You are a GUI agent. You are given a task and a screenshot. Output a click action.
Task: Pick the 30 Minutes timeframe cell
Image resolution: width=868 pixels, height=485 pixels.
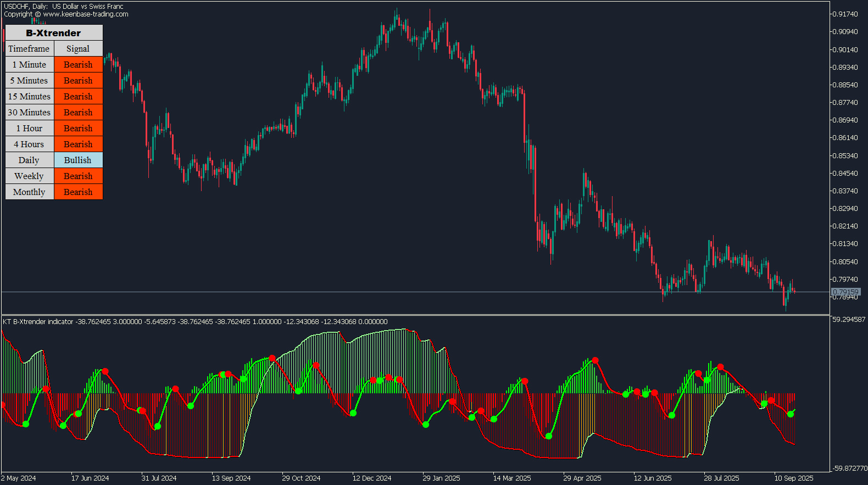click(30, 113)
